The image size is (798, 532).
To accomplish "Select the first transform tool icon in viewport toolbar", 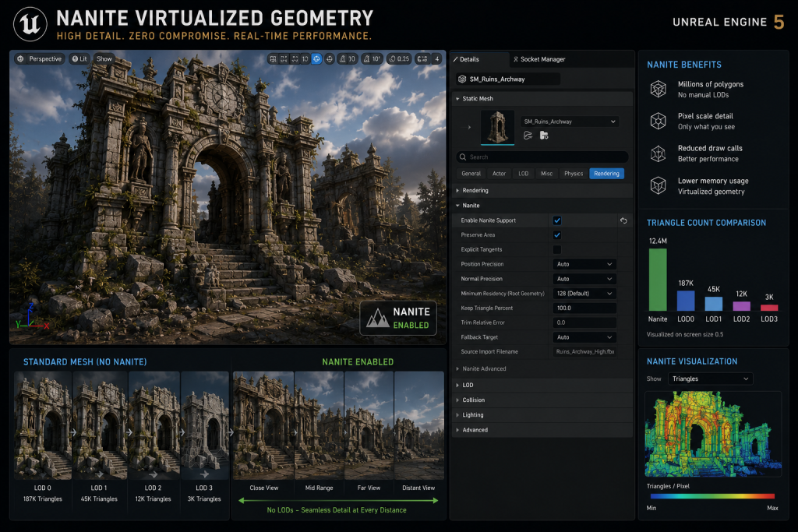I will [274, 59].
